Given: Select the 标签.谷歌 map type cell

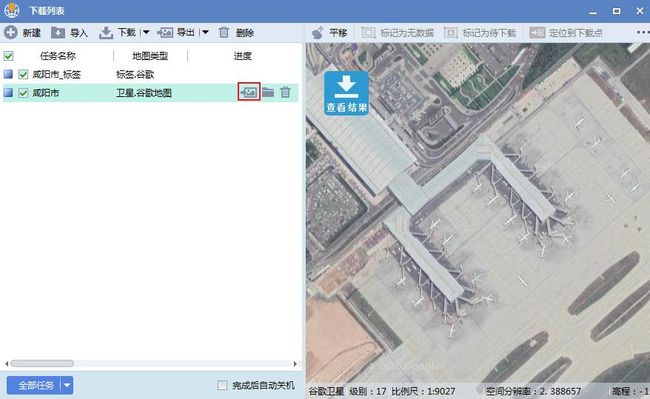Looking at the screenshot, I should click(x=135, y=74).
